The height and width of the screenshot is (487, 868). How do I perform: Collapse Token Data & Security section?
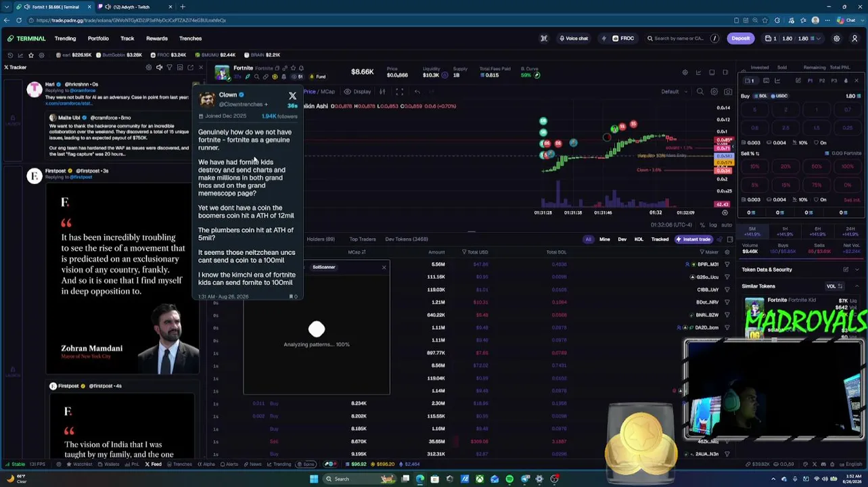[x=857, y=269]
